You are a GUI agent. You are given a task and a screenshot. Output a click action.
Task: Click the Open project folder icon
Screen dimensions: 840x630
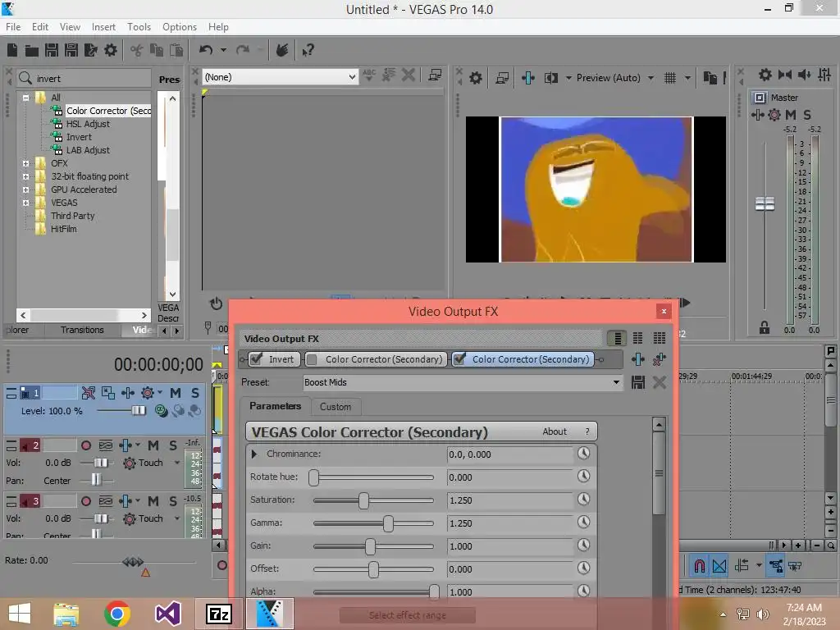point(32,51)
